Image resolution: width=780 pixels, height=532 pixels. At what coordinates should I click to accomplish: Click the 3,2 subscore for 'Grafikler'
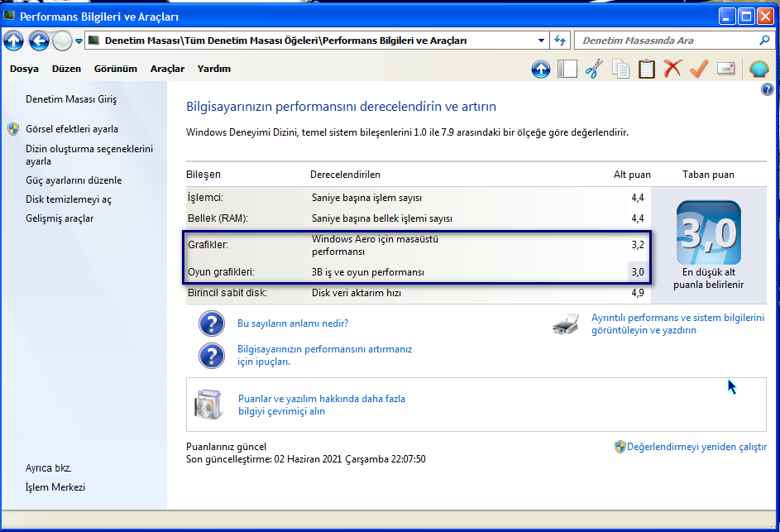click(638, 244)
